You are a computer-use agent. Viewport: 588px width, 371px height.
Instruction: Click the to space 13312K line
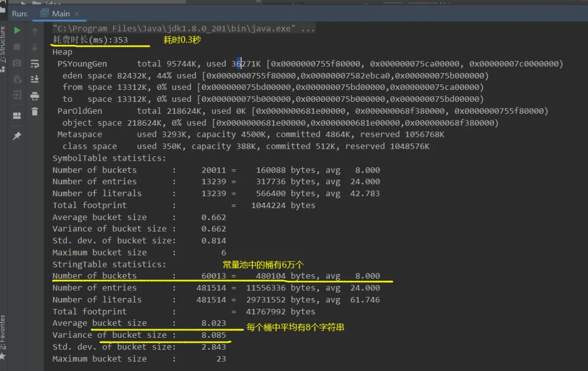click(273, 99)
